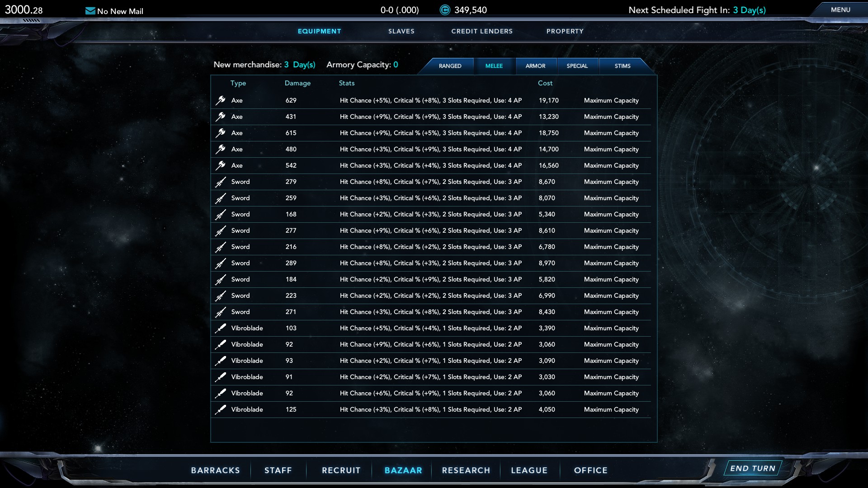This screenshot has width=868, height=488.
Task: Open the Office screen
Action: click(591, 470)
